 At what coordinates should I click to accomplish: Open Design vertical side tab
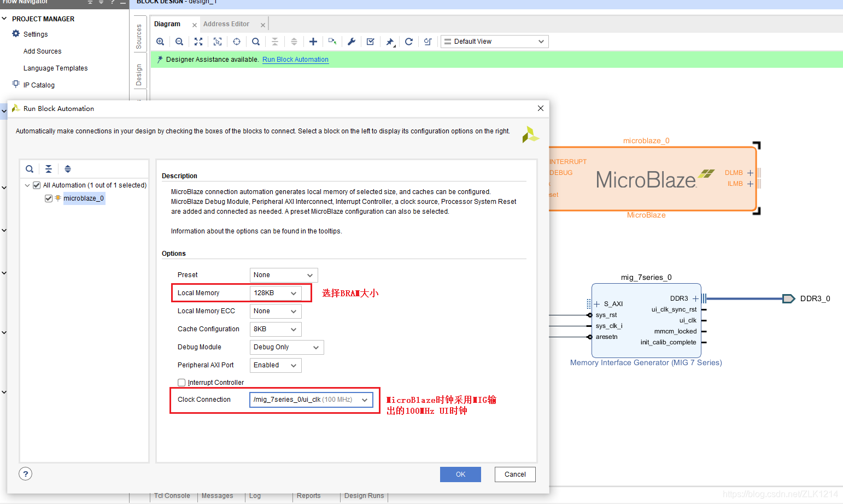tap(139, 75)
